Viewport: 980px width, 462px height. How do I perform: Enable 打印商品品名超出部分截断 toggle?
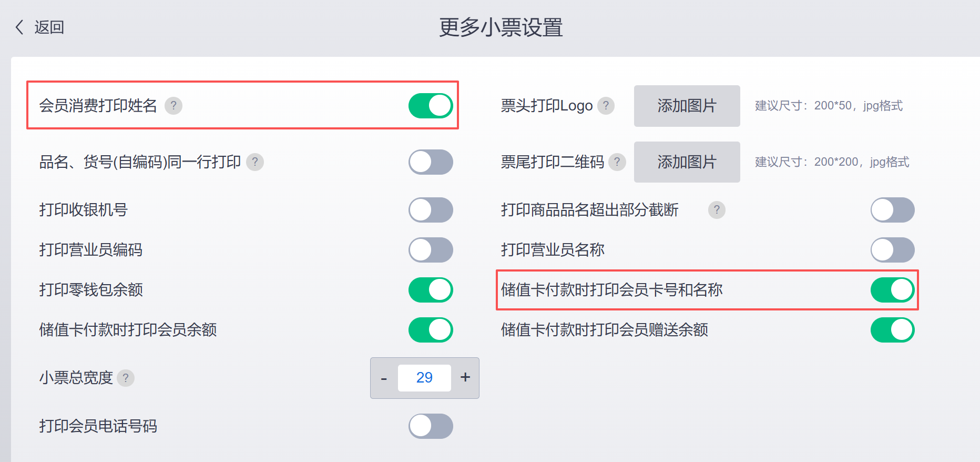(892, 210)
